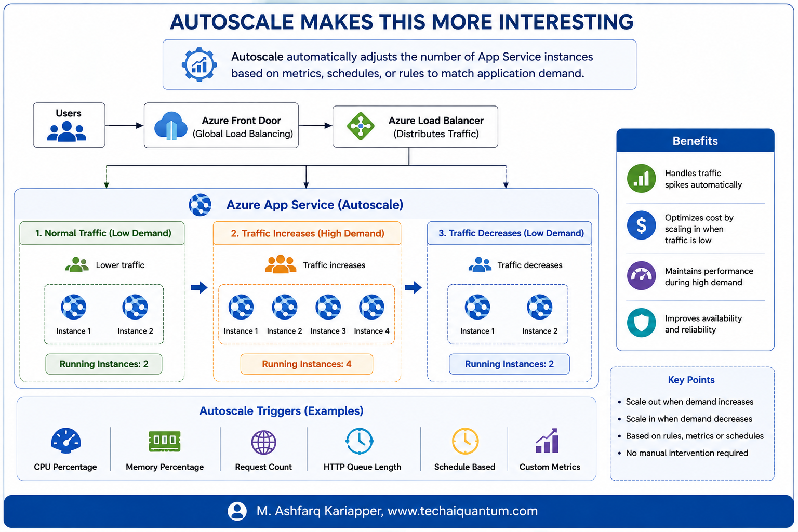Select the 1. Normal Traffic (Low Demand) header

tap(102, 233)
